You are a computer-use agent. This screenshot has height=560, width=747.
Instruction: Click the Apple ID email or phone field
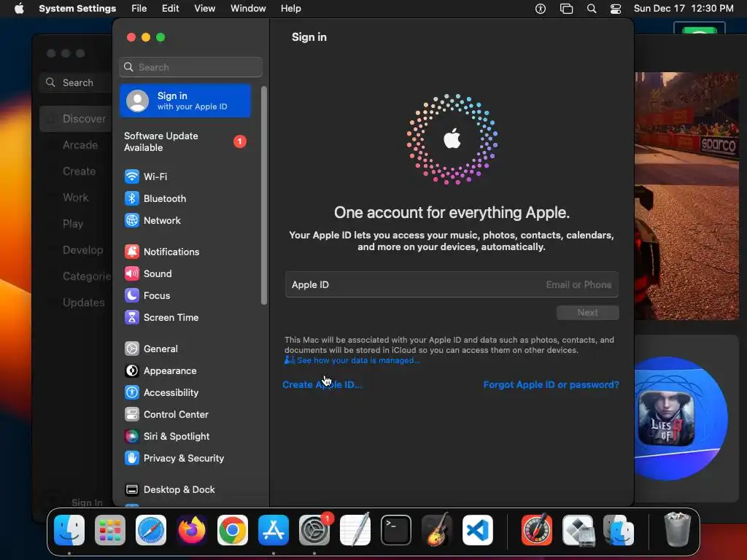point(452,285)
